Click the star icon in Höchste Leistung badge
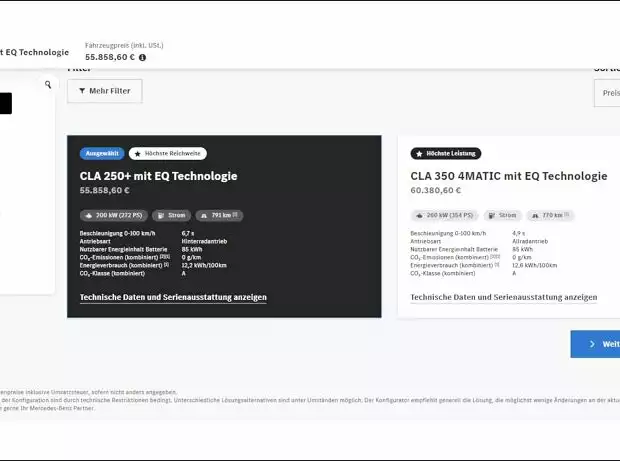This screenshot has height=461, width=620. (x=420, y=153)
